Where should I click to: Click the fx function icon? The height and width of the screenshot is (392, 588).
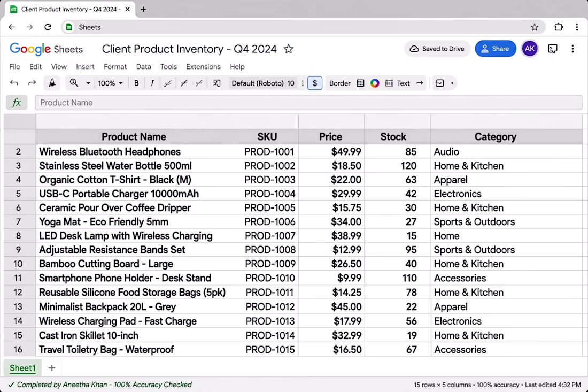click(17, 102)
